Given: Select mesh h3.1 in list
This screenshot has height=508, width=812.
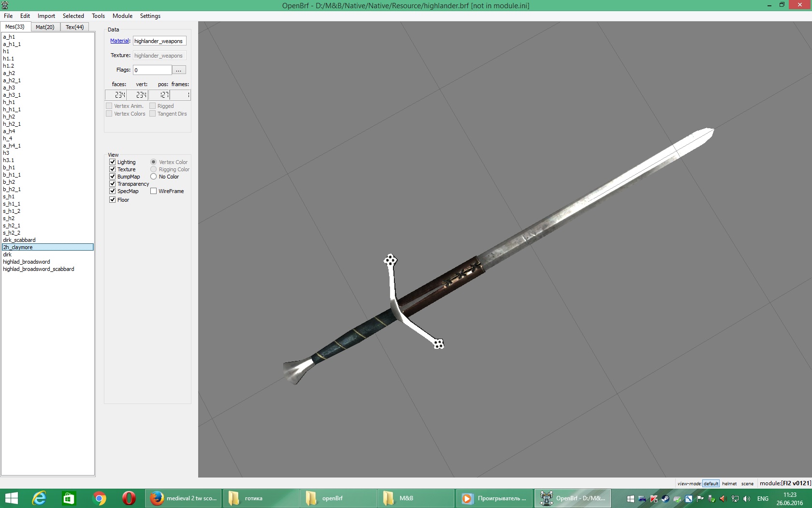Looking at the screenshot, I should (48, 160).
